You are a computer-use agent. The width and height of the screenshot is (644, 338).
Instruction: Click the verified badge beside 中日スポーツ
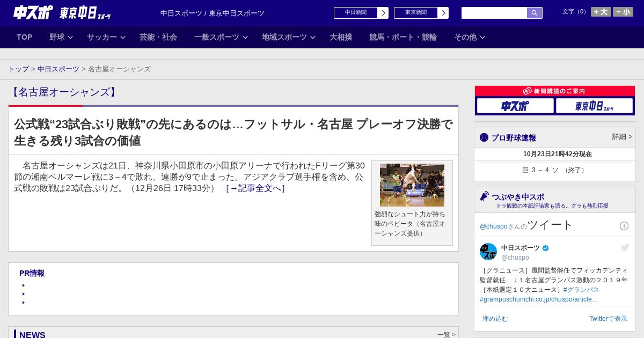point(546,248)
